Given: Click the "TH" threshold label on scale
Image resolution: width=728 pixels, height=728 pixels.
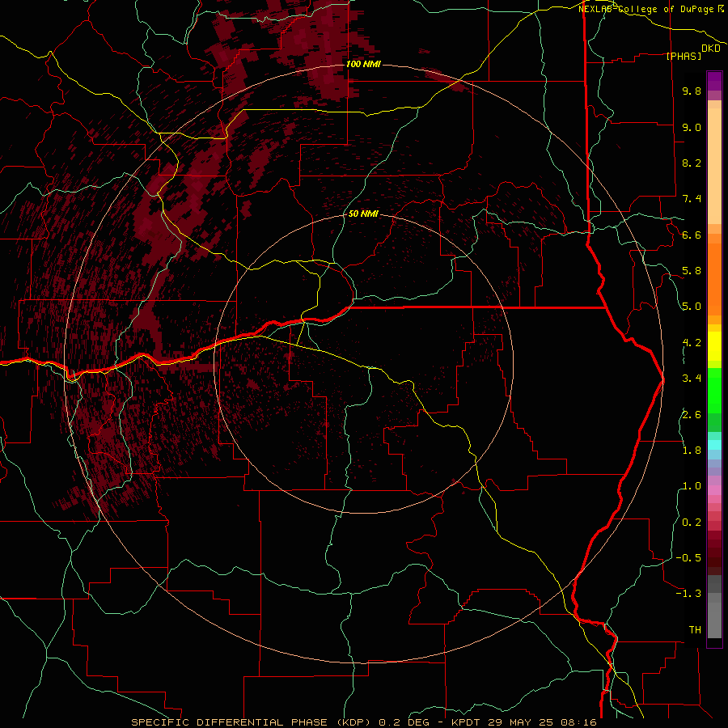Looking at the screenshot, I should coord(695,630).
